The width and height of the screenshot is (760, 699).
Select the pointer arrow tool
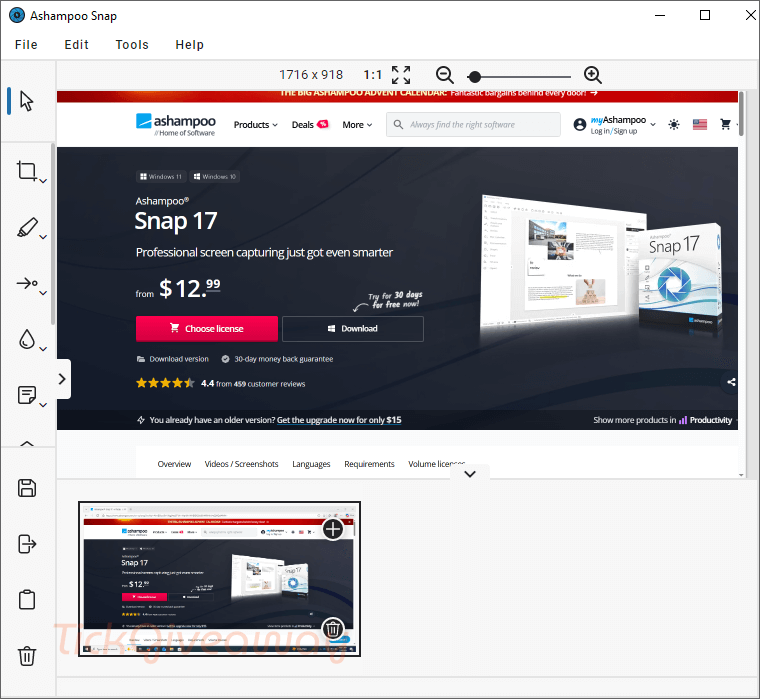27,101
